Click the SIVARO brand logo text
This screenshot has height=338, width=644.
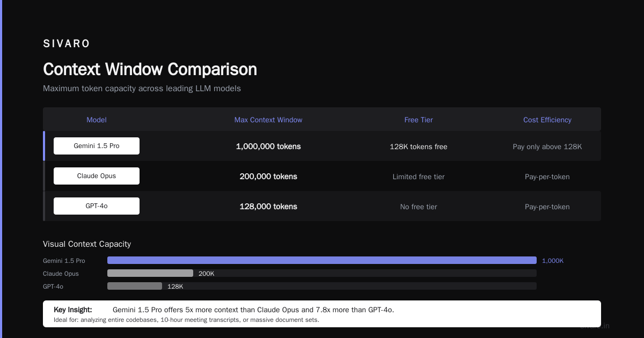(x=67, y=44)
